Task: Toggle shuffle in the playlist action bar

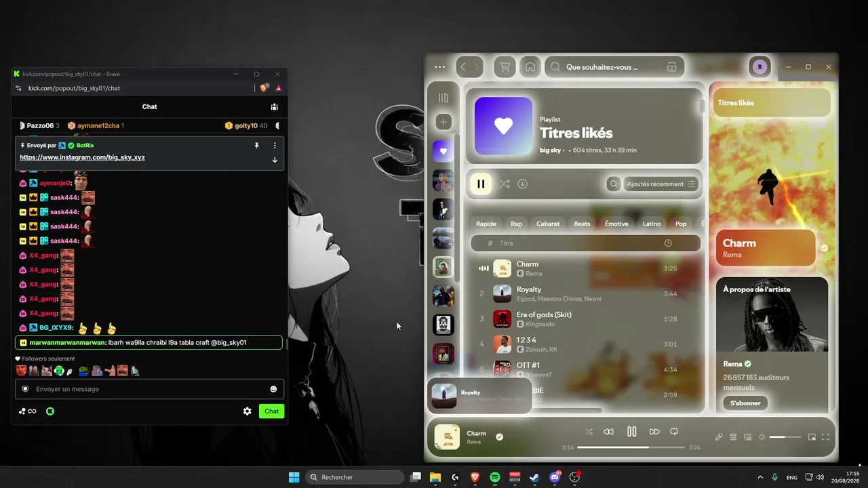Action: click(505, 184)
